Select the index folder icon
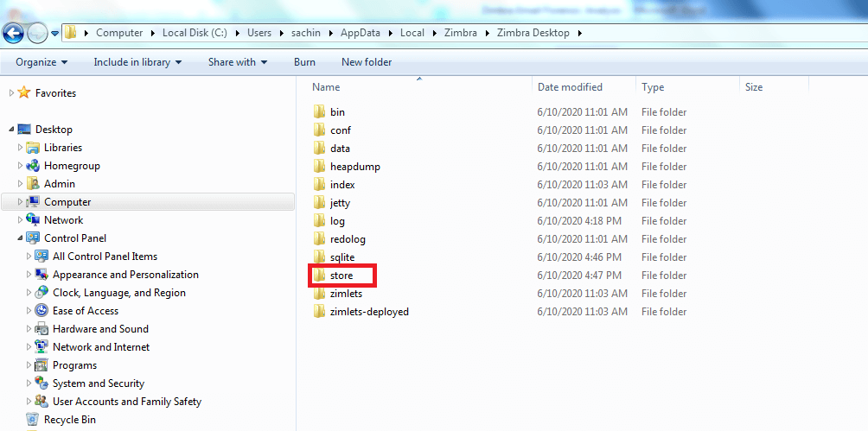Image resolution: width=868 pixels, height=431 pixels. [319, 185]
